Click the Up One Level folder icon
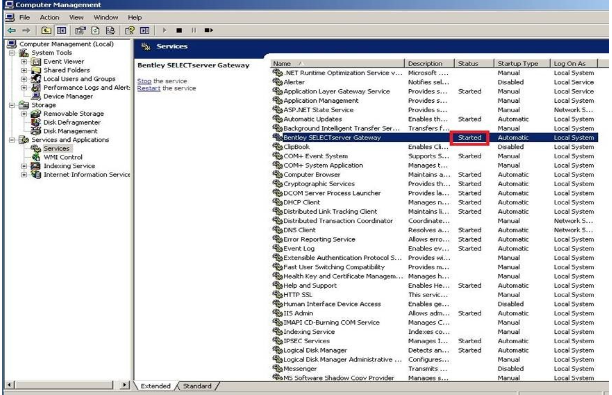This screenshot has width=612, height=395. (x=46, y=30)
